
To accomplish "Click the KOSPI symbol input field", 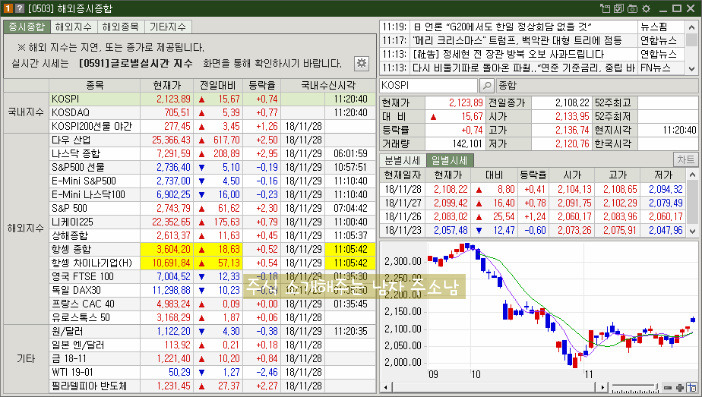I will 428,85.
